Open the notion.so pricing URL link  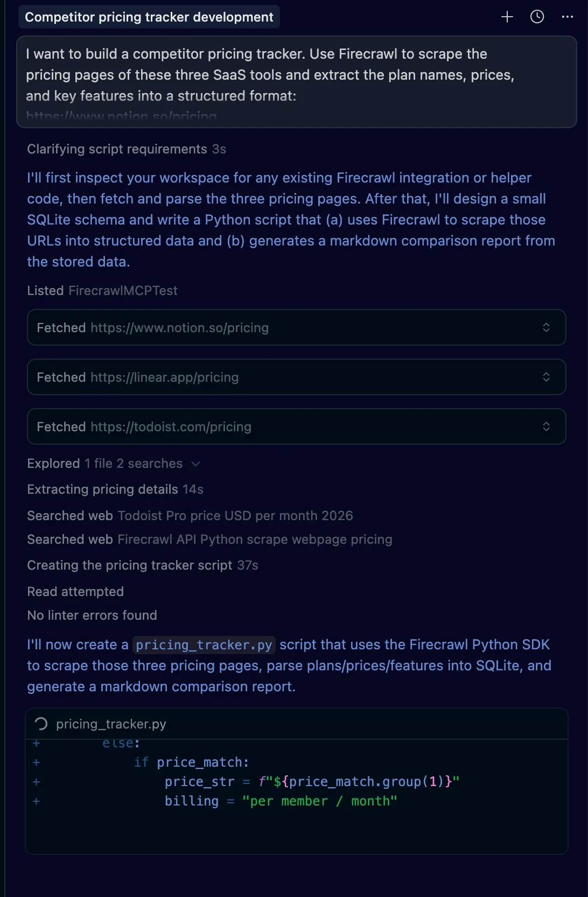179,328
